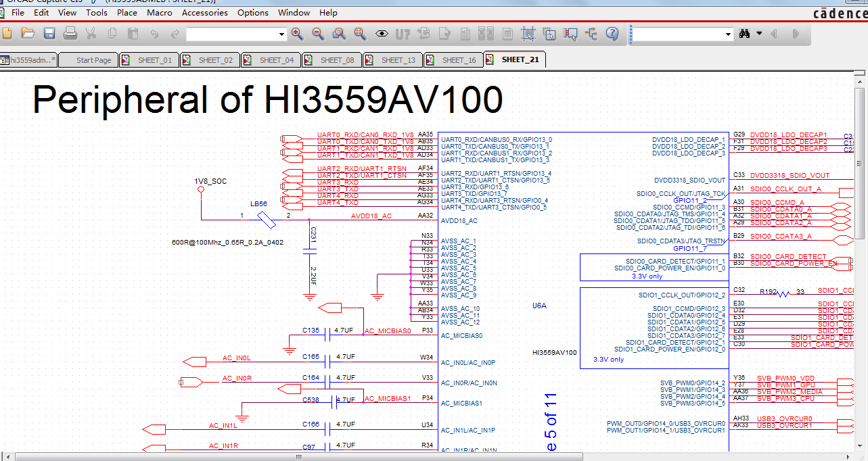
Task: Click the design rules check icon
Action: (444, 33)
